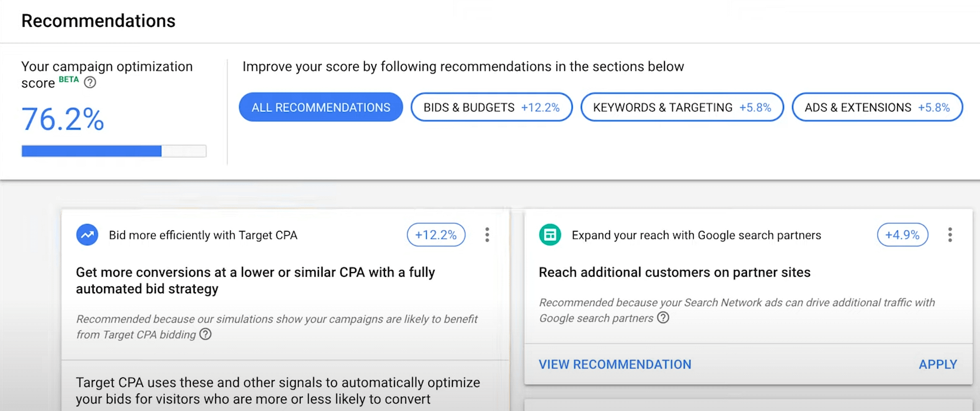This screenshot has height=411, width=980.
Task: Open three-dot menu on search partners card
Action: coord(949,235)
